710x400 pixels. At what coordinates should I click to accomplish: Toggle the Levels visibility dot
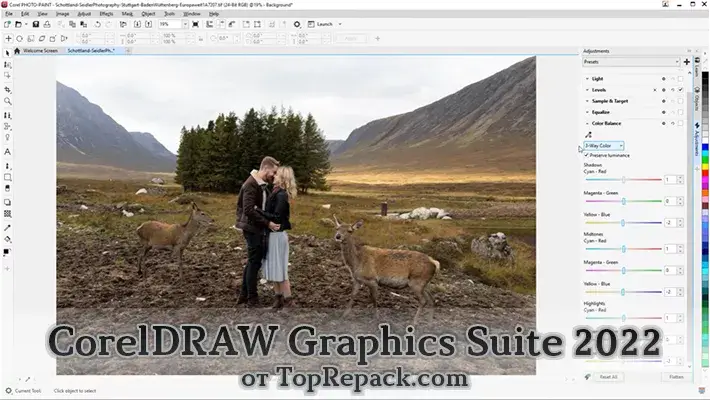[664, 90]
